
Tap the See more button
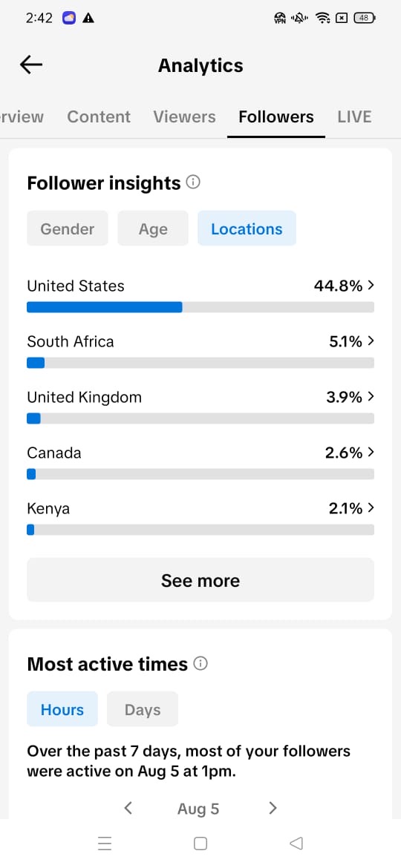tap(200, 580)
